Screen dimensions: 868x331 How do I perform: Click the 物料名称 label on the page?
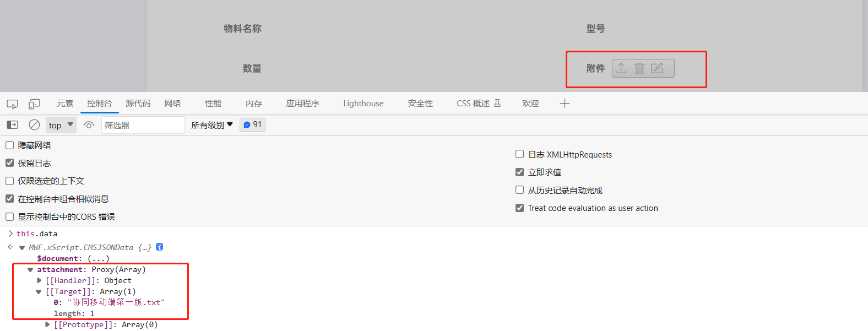[242, 29]
